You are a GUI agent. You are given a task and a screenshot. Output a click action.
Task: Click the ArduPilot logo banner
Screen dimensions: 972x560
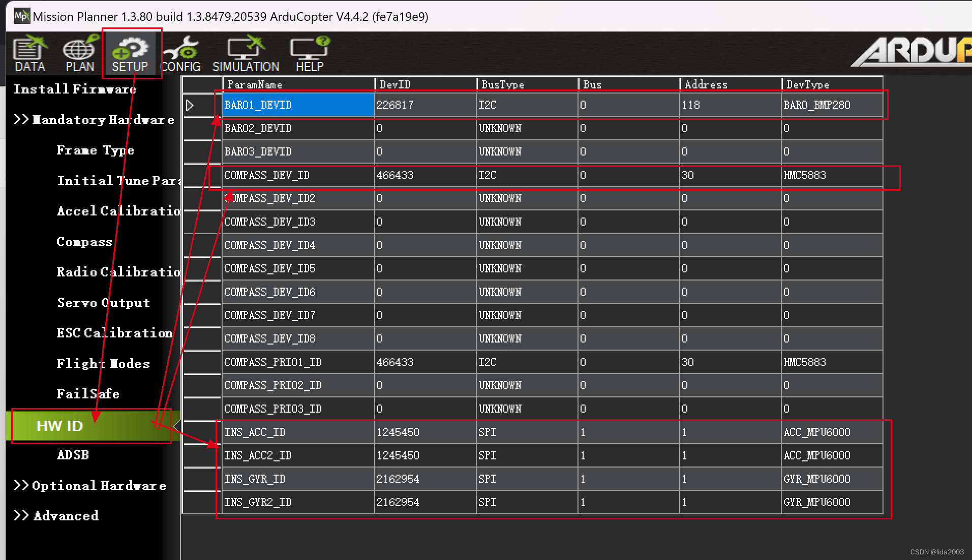[x=912, y=52]
